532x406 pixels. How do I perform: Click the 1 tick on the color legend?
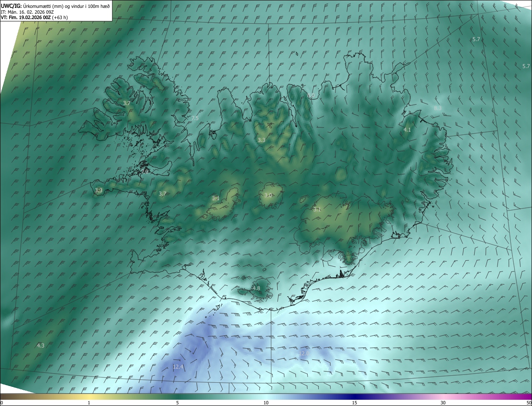click(89, 403)
